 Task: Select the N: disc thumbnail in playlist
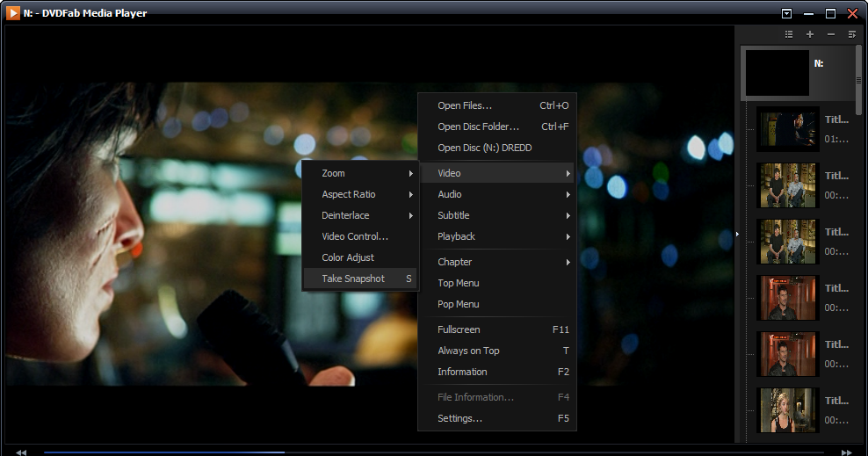[x=778, y=73]
